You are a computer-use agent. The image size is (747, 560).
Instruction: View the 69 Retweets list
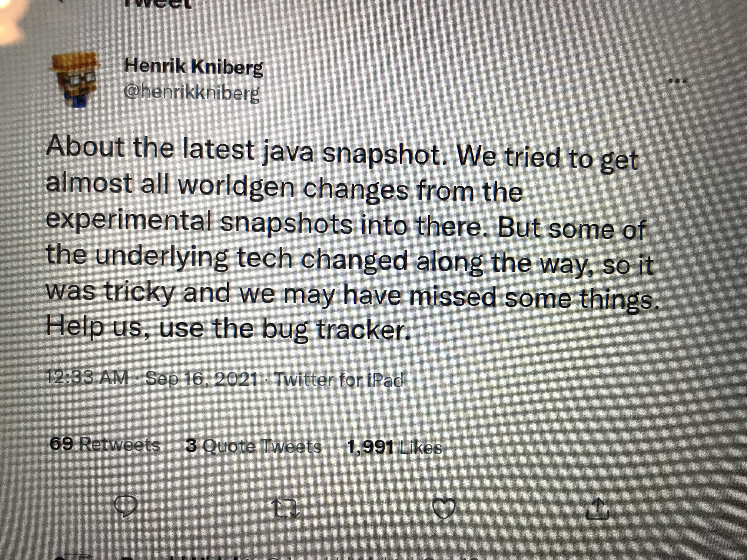point(105,445)
